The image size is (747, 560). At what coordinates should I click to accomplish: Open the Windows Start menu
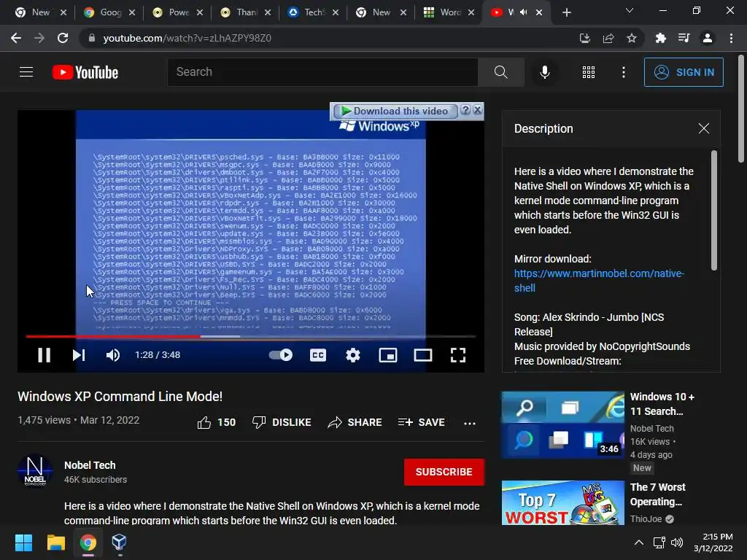pyautogui.click(x=23, y=542)
